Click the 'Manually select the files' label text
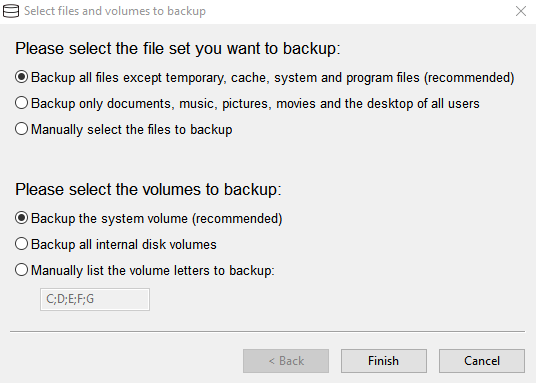The width and height of the screenshot is (536, 383). 103,130
